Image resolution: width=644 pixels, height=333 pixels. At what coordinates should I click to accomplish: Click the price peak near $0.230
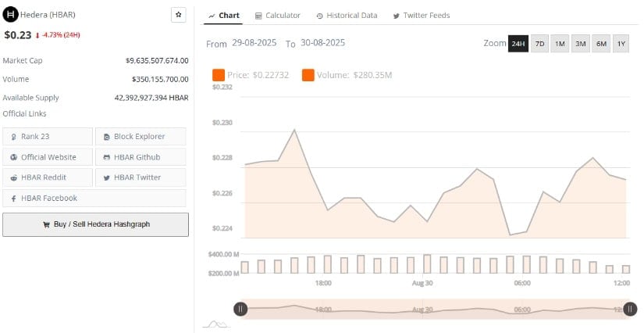[x=294, y=130]
